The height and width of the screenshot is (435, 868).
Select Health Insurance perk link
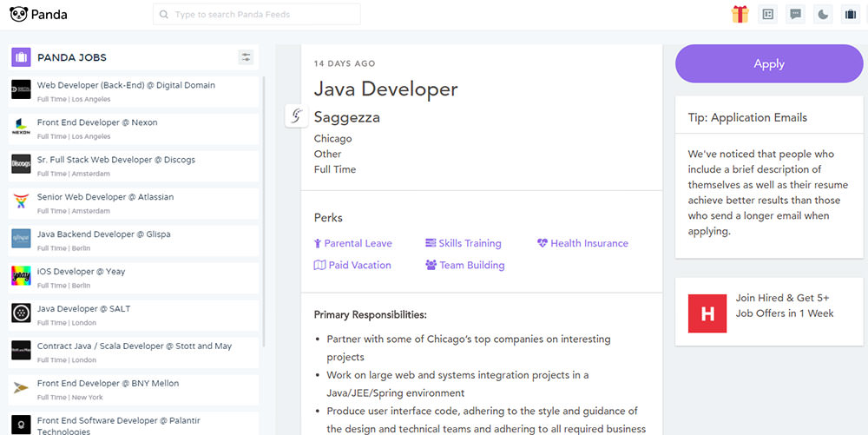(x=582, y=243)
